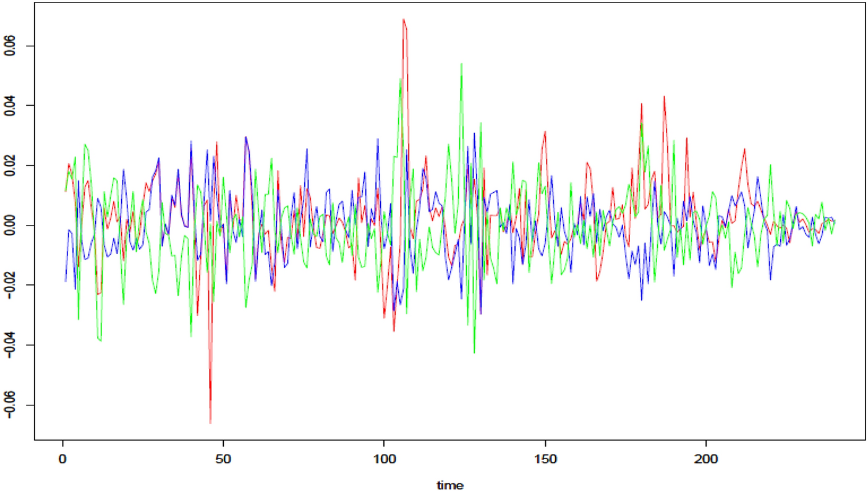Click the tallest green peak near time 124
This screenshot has height=492, width=868.
(461, 63)
